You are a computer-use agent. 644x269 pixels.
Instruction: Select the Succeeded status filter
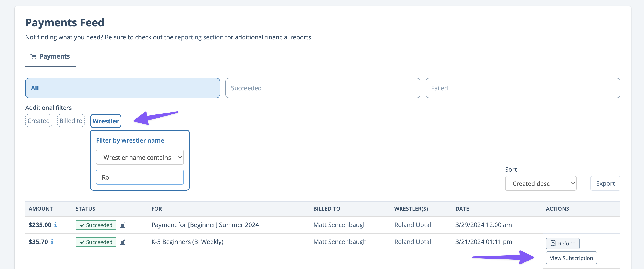coord(322,88)
